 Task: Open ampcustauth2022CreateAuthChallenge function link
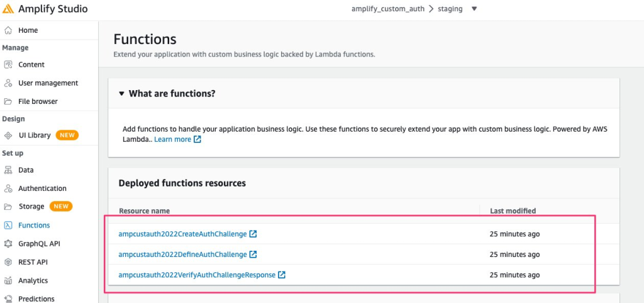click(183, 234)
